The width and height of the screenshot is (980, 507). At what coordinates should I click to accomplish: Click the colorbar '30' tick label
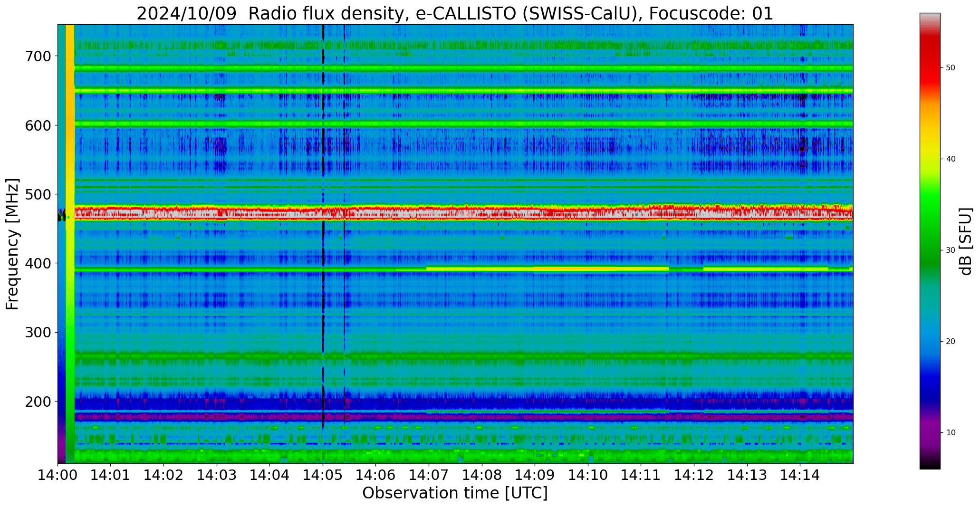951,250
